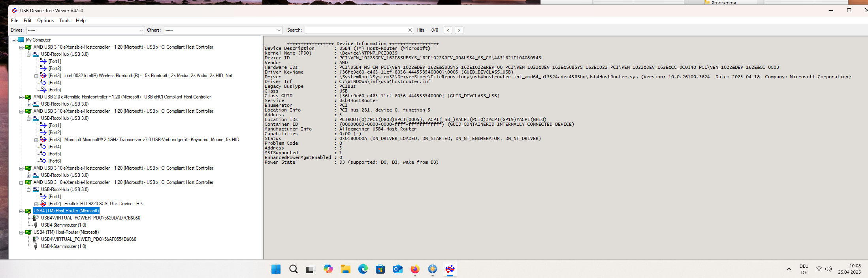This screenshot has height=278, width=868.
Task: Open the Help menu
Action: 81,21
